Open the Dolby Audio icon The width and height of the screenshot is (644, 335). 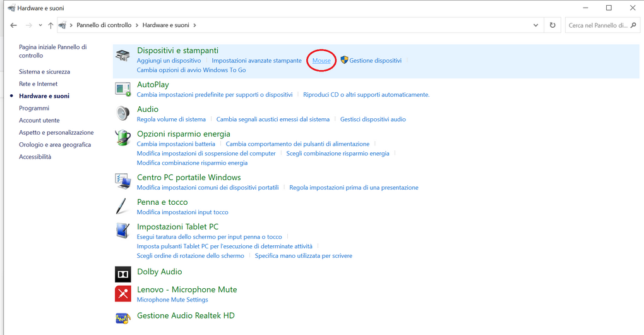tap(123, 274)
